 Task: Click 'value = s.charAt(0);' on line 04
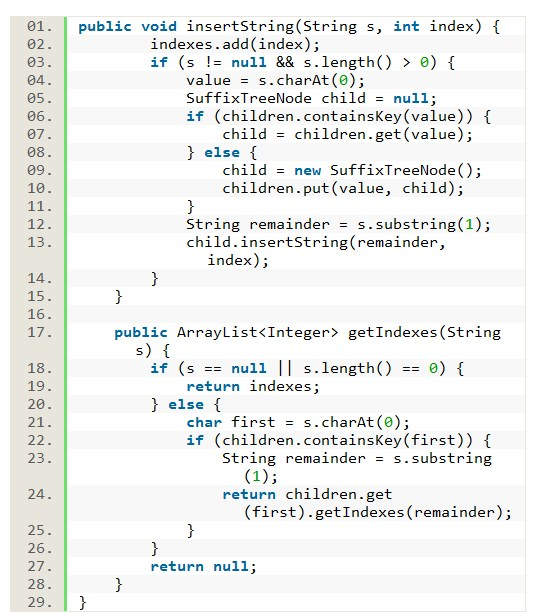(275, 80)
